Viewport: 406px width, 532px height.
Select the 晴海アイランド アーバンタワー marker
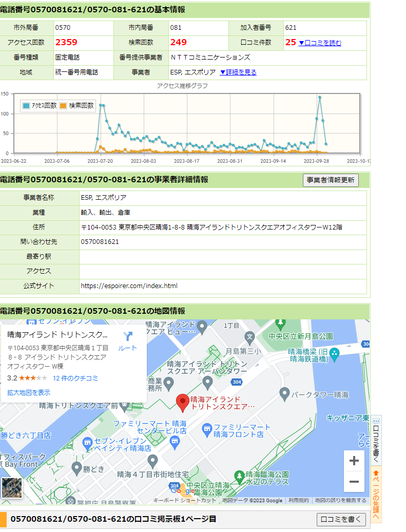click(x=207, y=384)
